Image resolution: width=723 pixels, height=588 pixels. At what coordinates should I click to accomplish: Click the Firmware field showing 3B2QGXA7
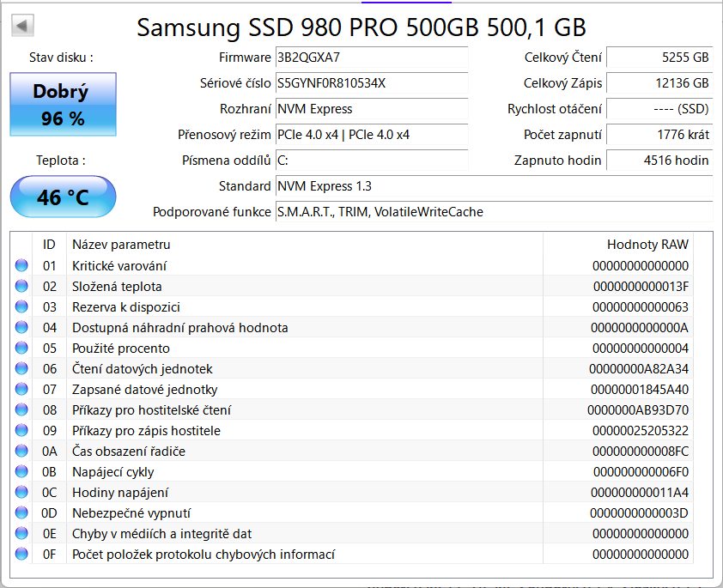click(371, 58)
